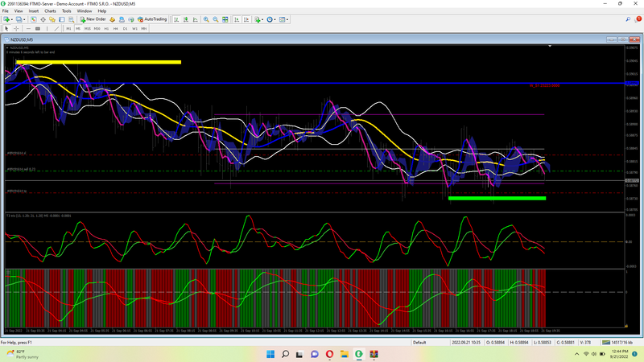
Task: Click the green rectangle on the chart
Action: [x=497, y=198]
